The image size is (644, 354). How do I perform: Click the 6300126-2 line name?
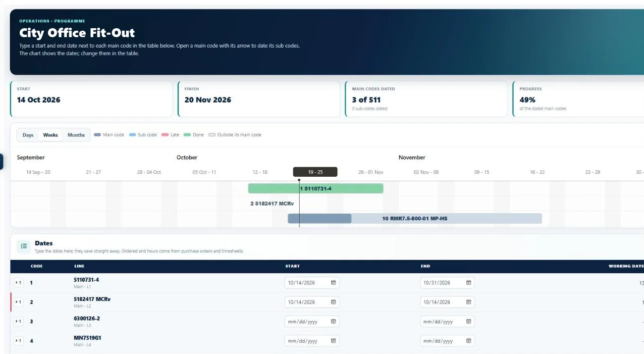[x=87, y=318]
